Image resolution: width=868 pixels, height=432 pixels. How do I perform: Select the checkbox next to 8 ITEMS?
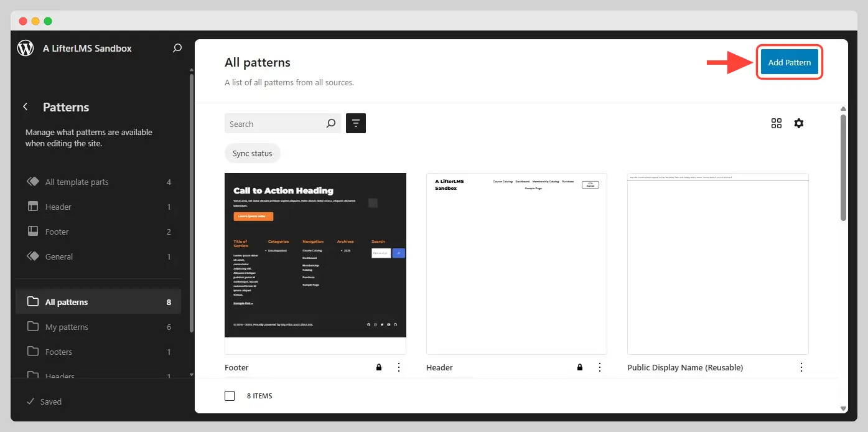[x=230, y=395]
